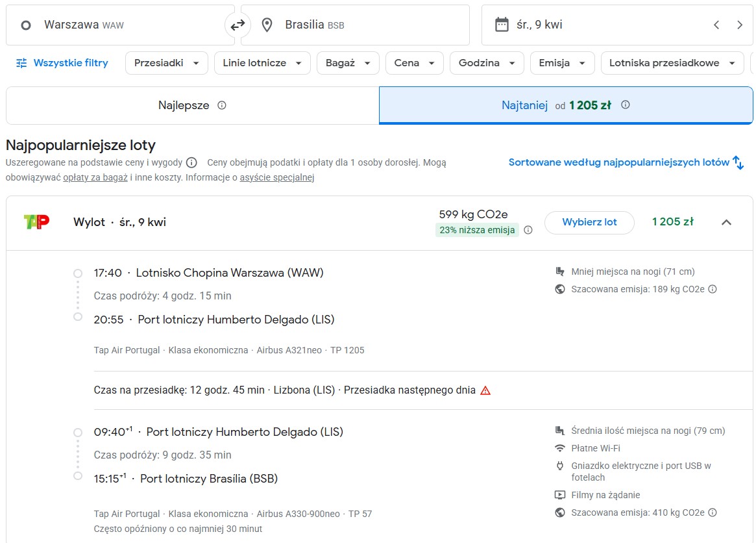Click the legroom seat icon for 71 cm
This screenshot has width=756, height=543.
[560, 271]
